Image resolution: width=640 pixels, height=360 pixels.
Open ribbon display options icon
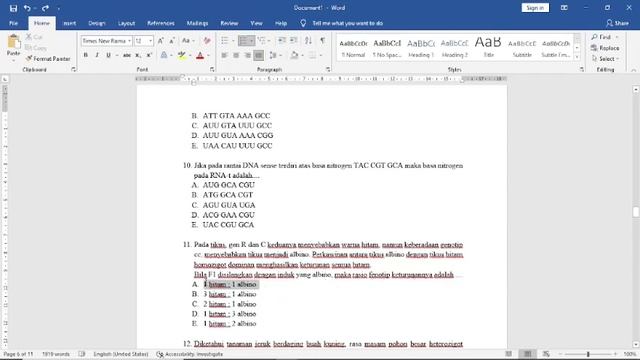pyautogui.click(x=564, y=8)
